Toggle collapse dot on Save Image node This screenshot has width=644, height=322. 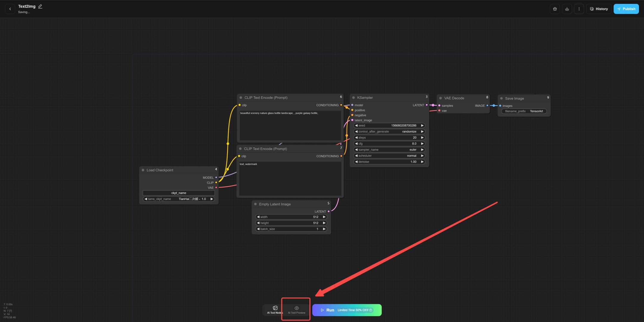tap(502, 98)
